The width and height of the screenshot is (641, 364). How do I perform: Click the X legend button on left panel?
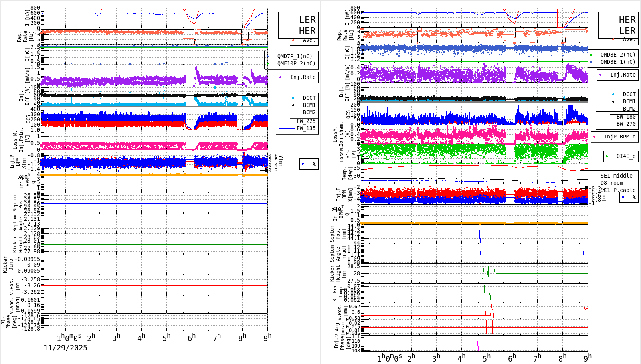tap(308, 164)
